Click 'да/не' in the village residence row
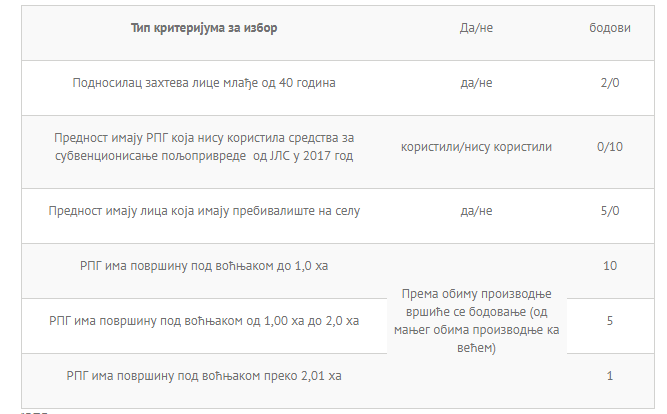 [476, 211]
